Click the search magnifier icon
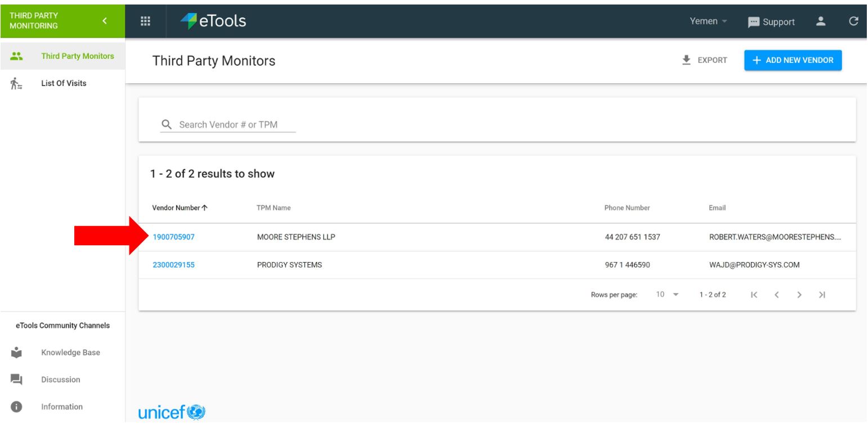The height and width of the screenshot is (424, 868). coord(167,124)
